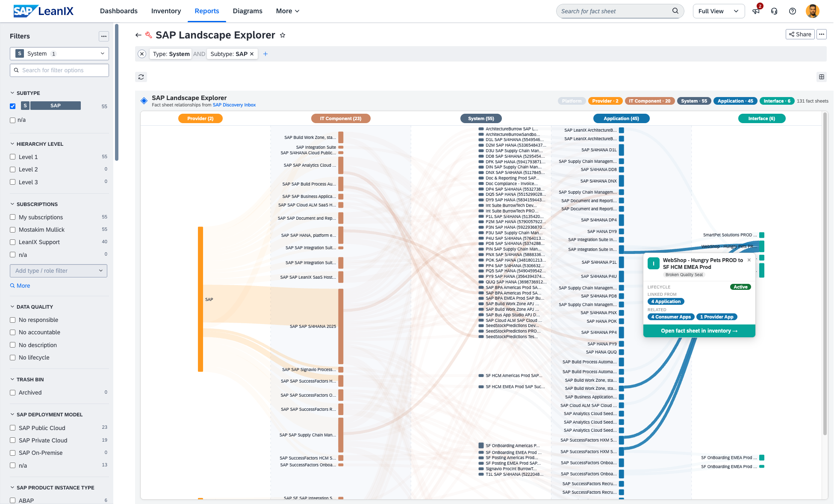Click the SAP Landscape Explorer diamond icon

(144, 101)
